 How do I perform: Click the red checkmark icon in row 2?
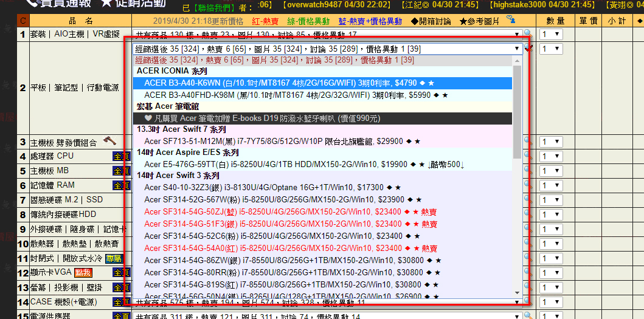(530, 49)
